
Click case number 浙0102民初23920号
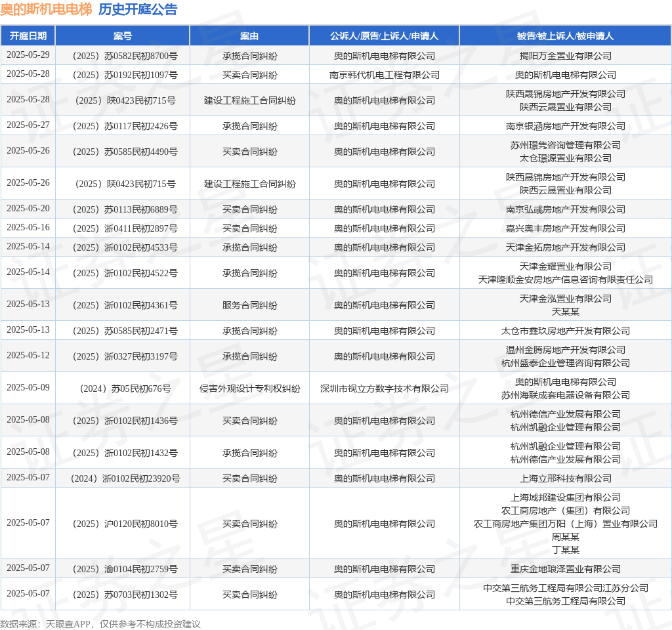[x=125, y=478]
